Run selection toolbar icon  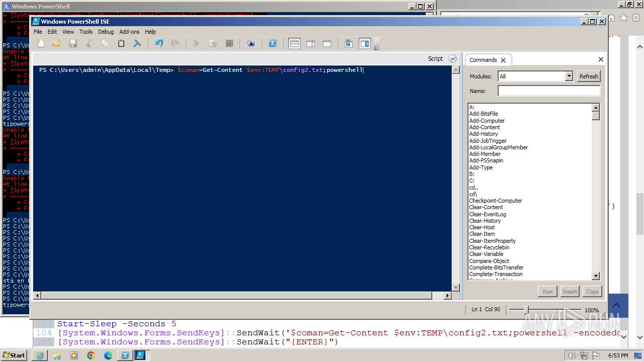point(213,44)
